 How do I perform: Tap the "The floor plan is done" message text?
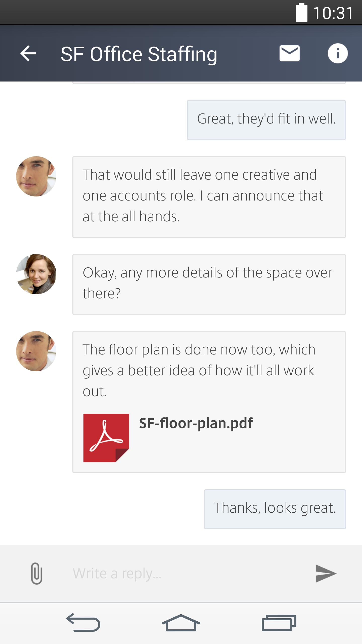click(199, 370)
